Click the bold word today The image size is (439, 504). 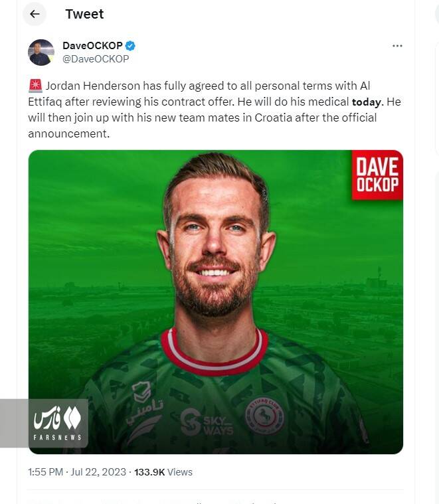coord(367,102)
